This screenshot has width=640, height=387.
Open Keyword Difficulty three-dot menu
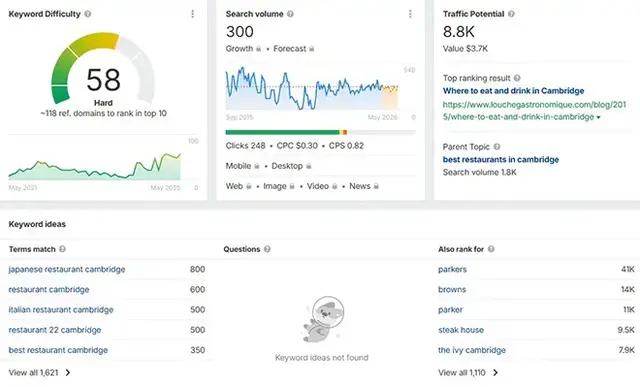point(193,14)
